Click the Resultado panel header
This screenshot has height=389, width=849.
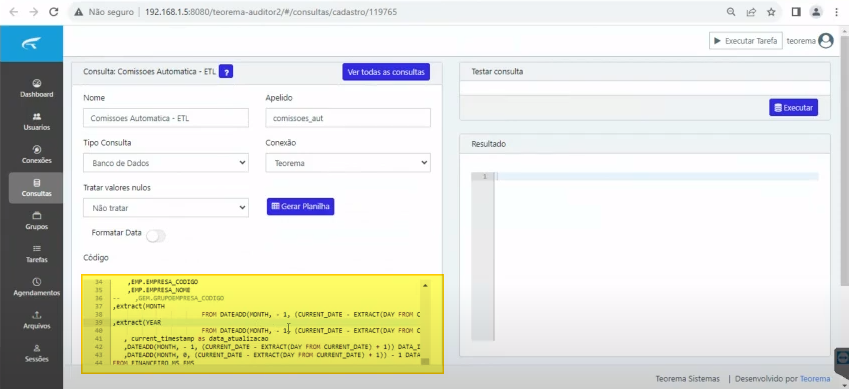(644, 144)
